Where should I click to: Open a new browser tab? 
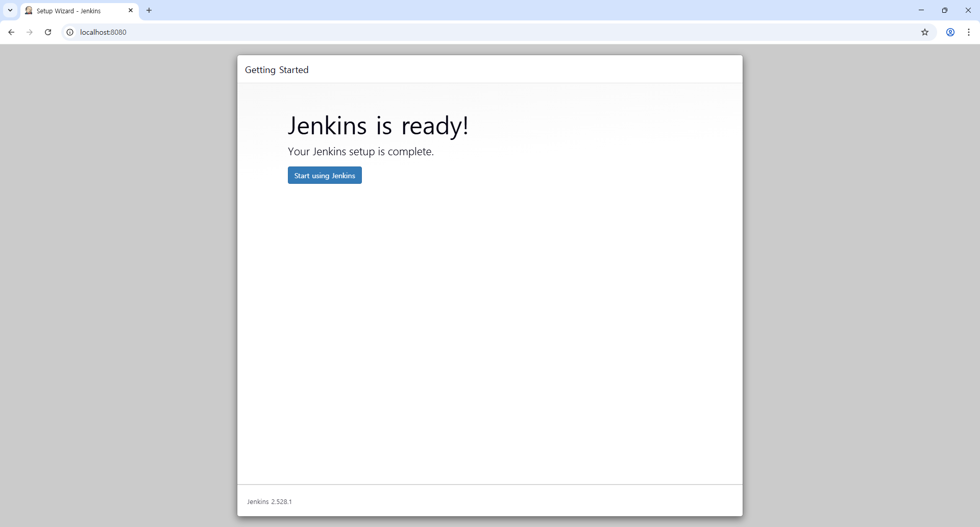[x=149, y=10]
